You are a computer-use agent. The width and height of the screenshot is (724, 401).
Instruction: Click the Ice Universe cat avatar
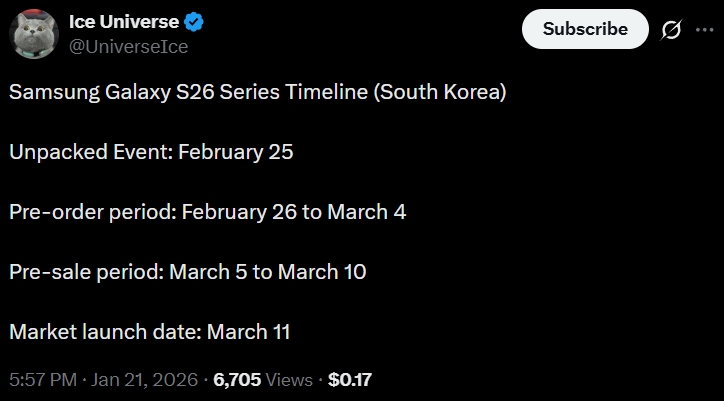34,34
